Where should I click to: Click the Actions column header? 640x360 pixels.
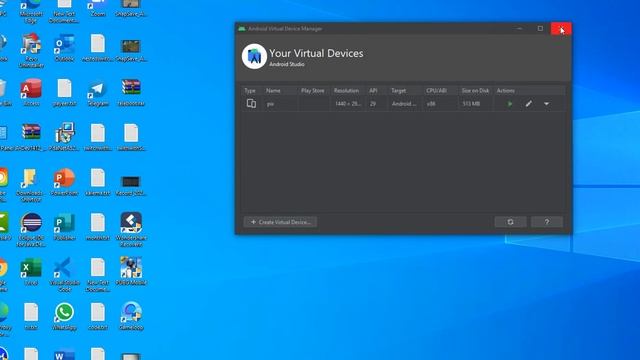(505, 91)
